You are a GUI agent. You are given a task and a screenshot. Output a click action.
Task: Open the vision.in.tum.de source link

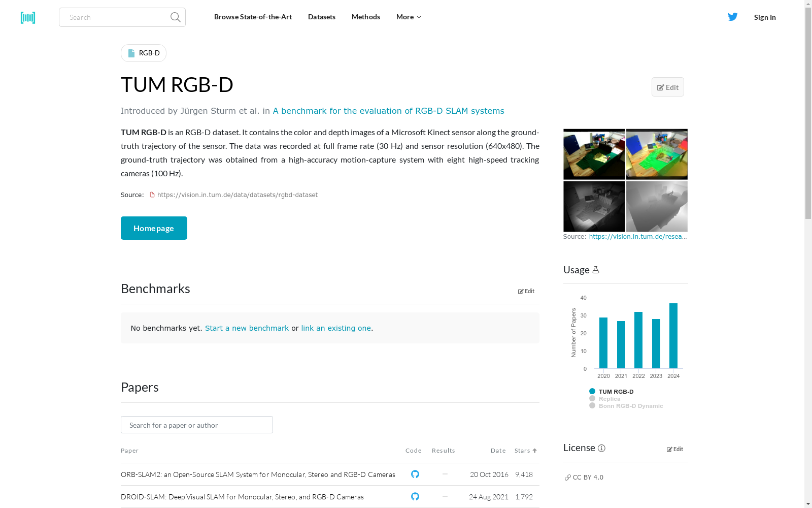[x=237, y=195]
